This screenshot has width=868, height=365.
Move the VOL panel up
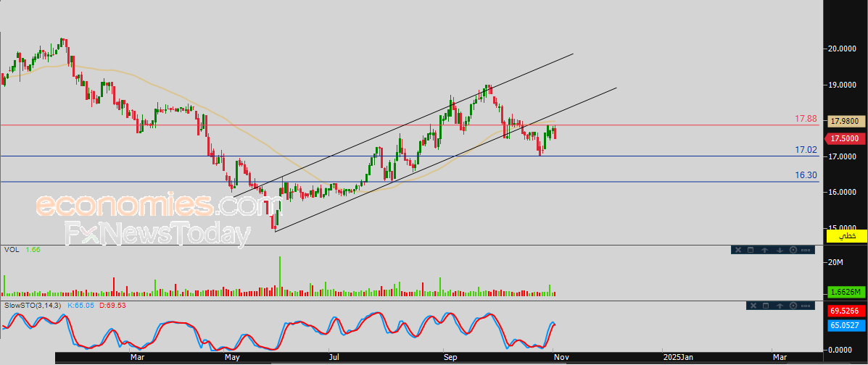pyautogui.click(x=764, y=250)
